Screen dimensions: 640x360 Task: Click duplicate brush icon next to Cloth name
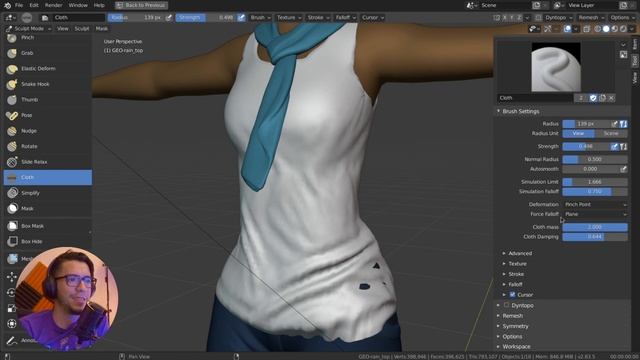pos(602,98)
